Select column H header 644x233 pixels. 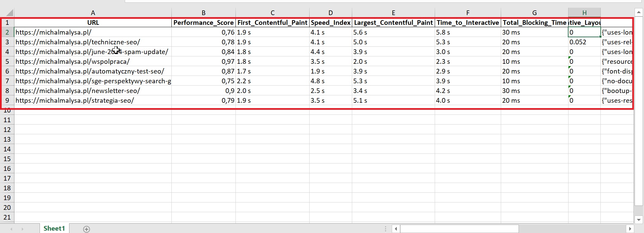(x=584, y=13)
